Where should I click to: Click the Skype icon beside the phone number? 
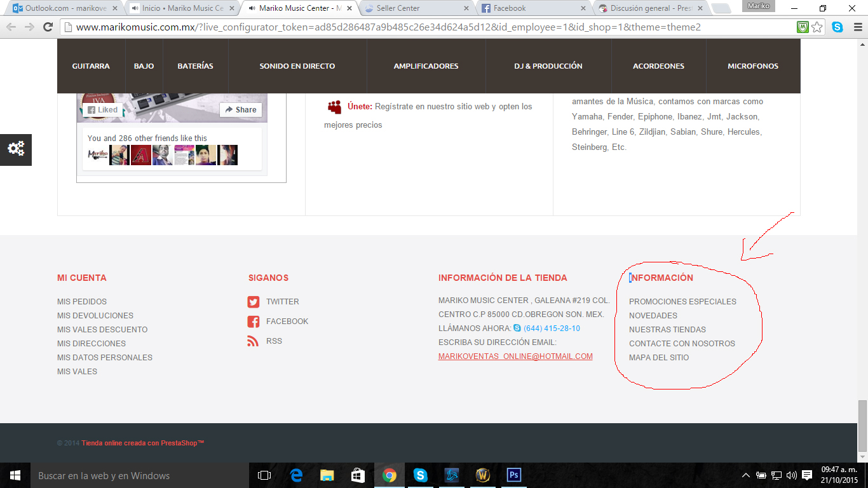517,329
